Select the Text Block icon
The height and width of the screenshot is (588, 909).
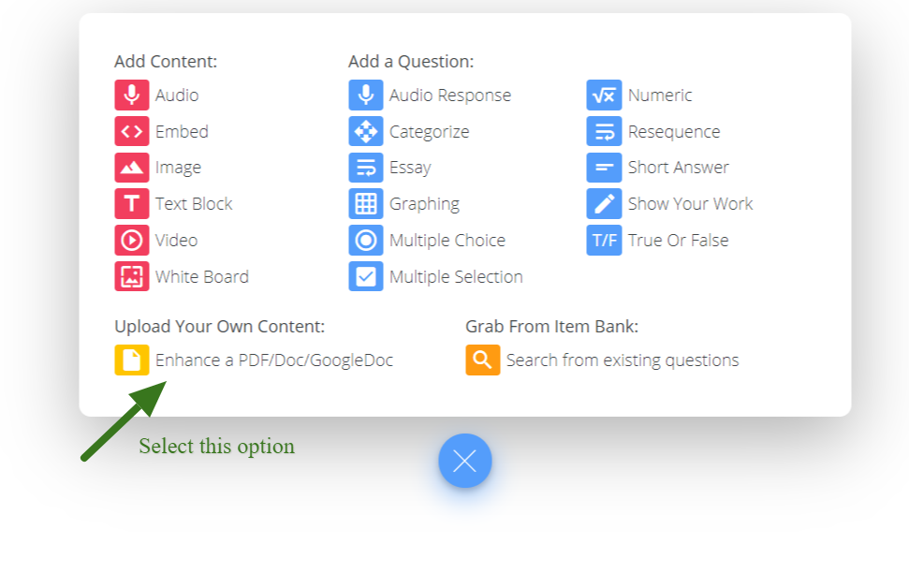coord(132,203)
